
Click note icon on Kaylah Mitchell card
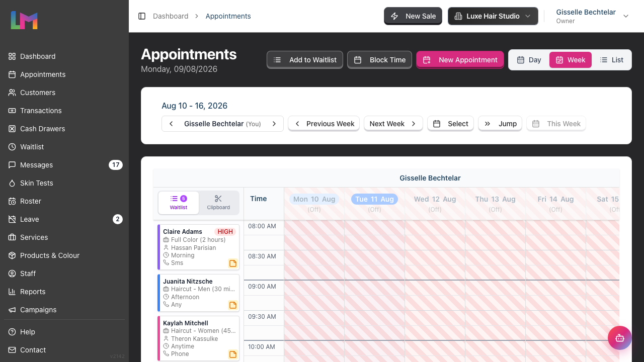point(233,354)
